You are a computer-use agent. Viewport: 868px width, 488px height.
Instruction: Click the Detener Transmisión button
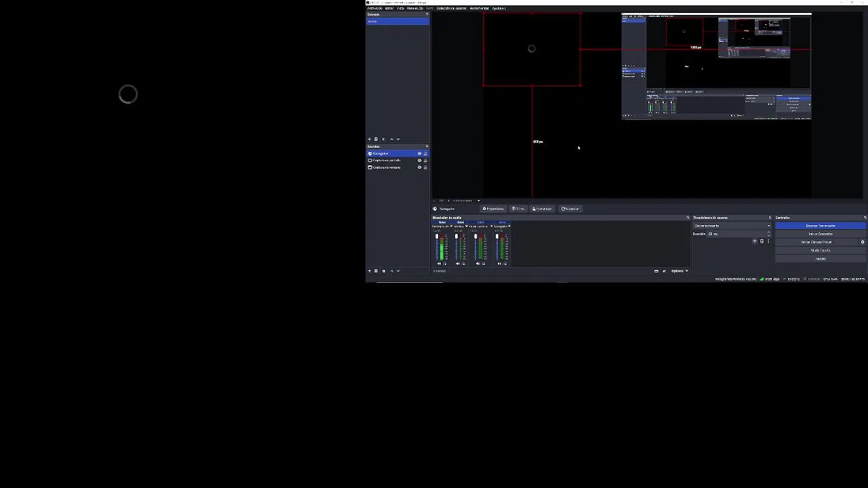click(821, 226)
